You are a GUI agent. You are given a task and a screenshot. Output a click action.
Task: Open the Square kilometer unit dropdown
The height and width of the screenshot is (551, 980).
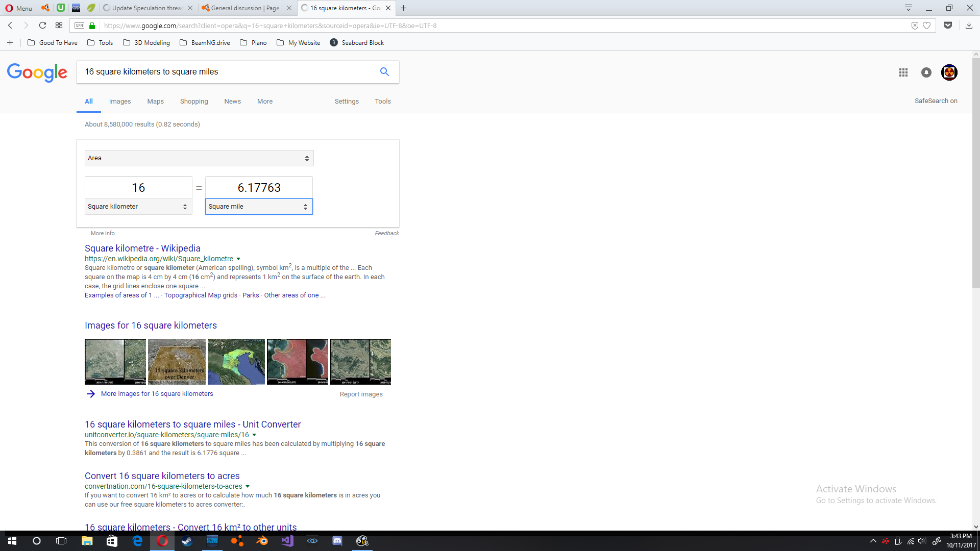coord(138,207)
